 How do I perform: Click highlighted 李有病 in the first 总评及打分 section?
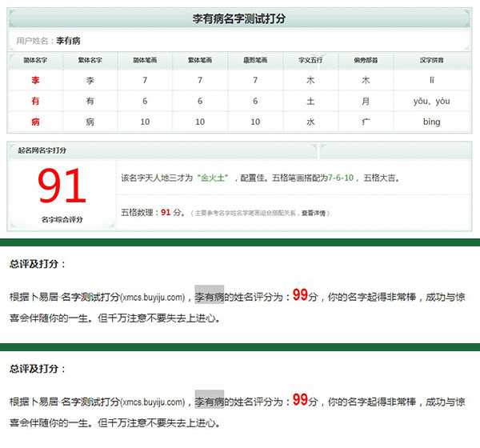click(x=210, y=297)
